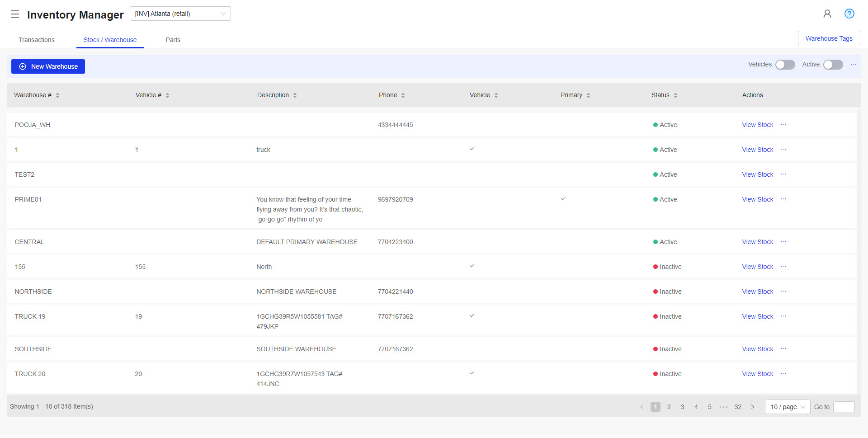Open Warehouse Tags
The height and width of the screenshot is (438, 868).
pos(829,38)
